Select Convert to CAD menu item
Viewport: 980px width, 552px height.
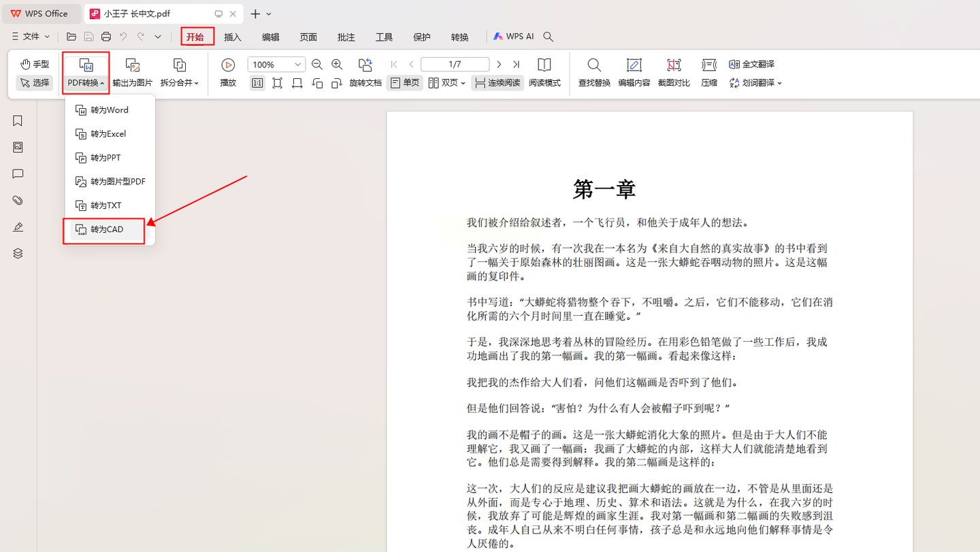pos(107,229)
